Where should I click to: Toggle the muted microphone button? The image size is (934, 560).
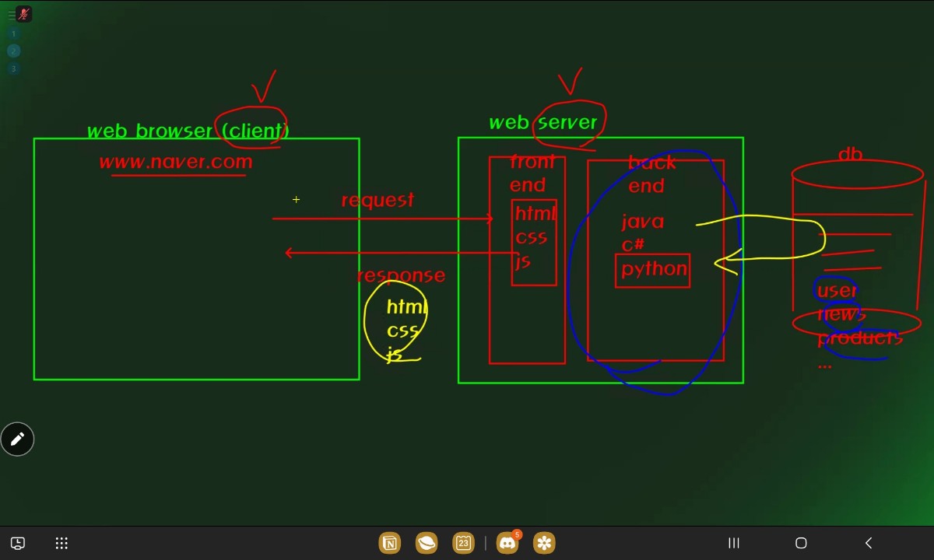[23, 14]
